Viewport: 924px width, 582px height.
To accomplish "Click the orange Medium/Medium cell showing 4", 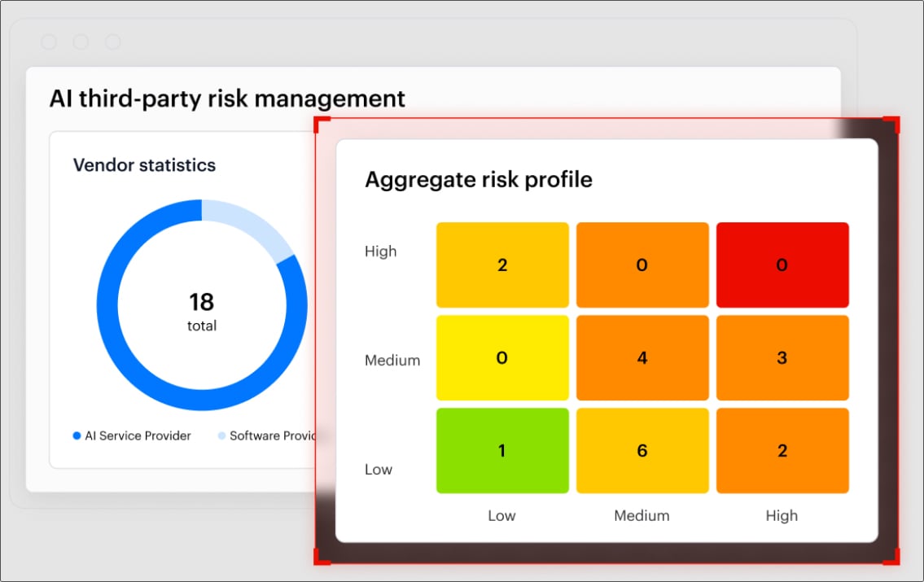I will pos(642,357).
